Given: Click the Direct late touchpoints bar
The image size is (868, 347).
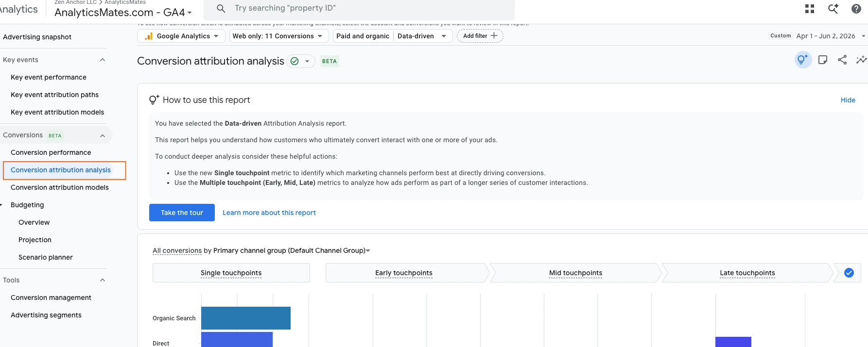Looking at the screenshot, I should pos(733,342).
